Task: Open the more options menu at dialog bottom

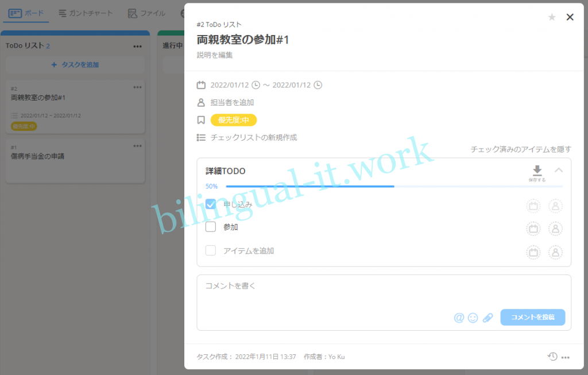Action: (566, 357)
